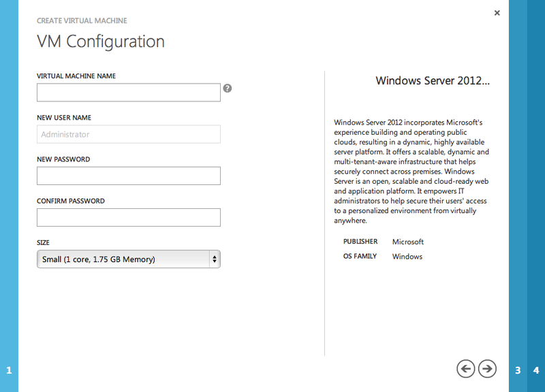Viewport: 545px width, 392px height.
Task: Click the NEW USER NAME field showing Administrator
Action: tap(128, 134)
